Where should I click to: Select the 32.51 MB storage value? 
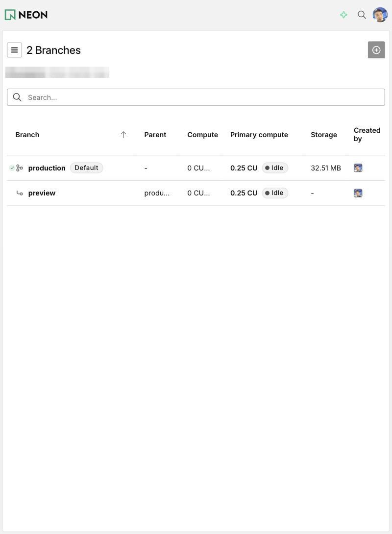click(x=326, y=168)
